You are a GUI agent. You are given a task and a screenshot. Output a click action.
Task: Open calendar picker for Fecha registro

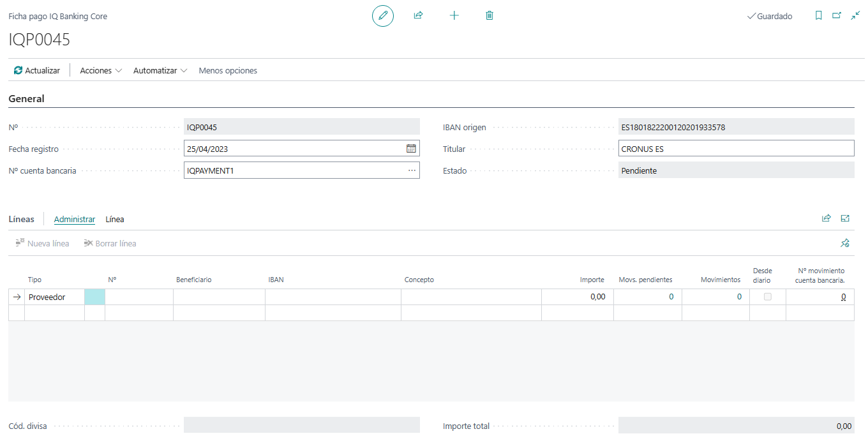[x=412, y=149]
